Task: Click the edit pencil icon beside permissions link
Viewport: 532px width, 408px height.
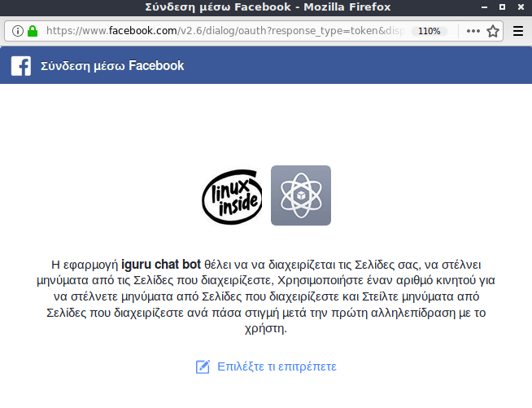Action: point(203,367)
